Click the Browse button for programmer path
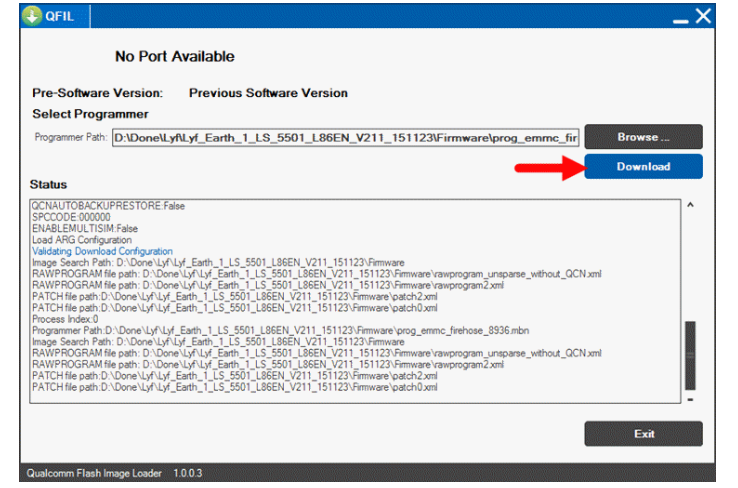The width and height of the screenshot is (738, 488). pyautogui.click(x=643, y=136)
